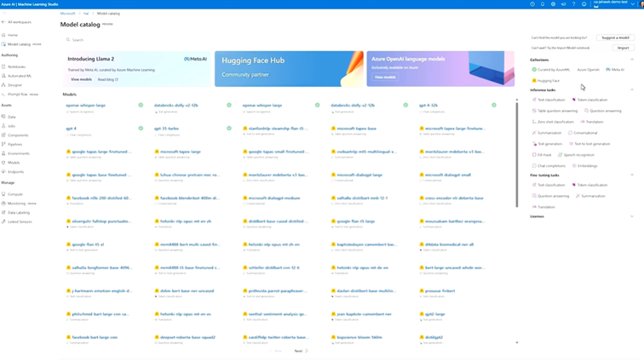
Task: Click the Designer icon in the sidebar
Action: pos(3,85)
